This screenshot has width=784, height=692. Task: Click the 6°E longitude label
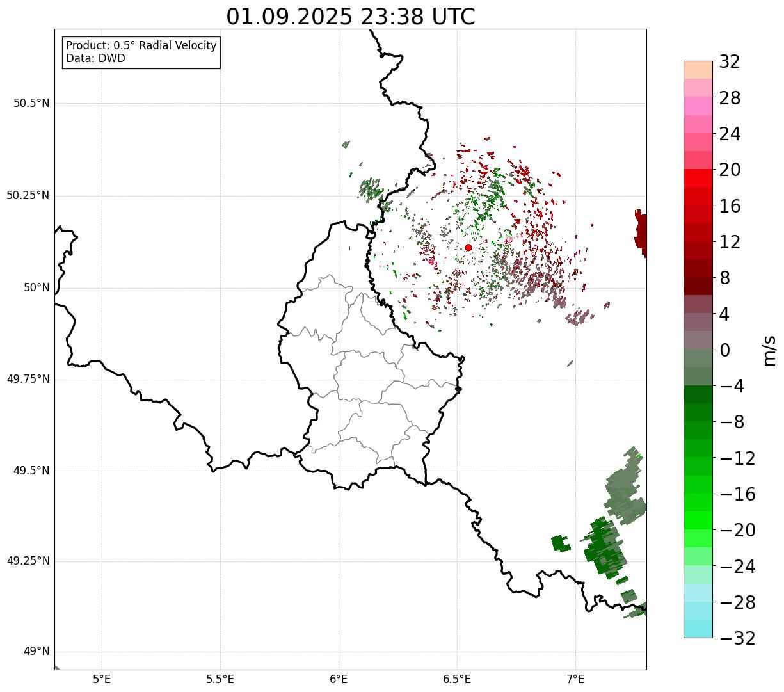point(339,679)
